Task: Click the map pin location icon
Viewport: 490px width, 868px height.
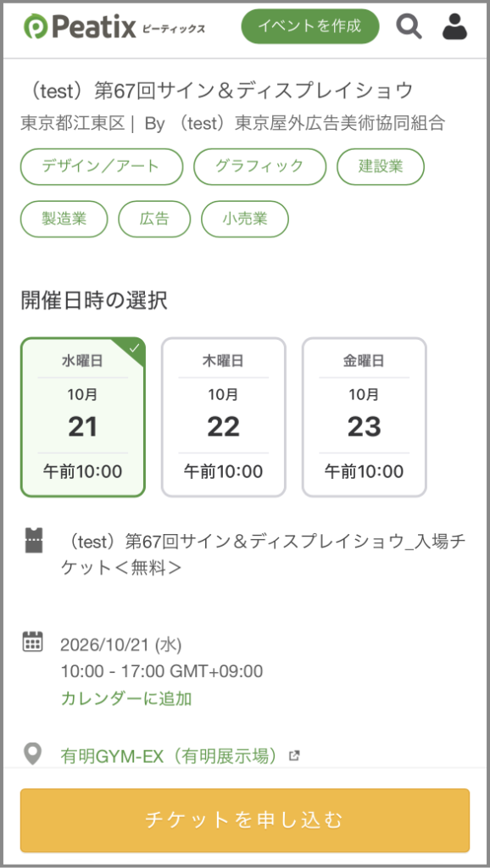Action: pos(33,754)
